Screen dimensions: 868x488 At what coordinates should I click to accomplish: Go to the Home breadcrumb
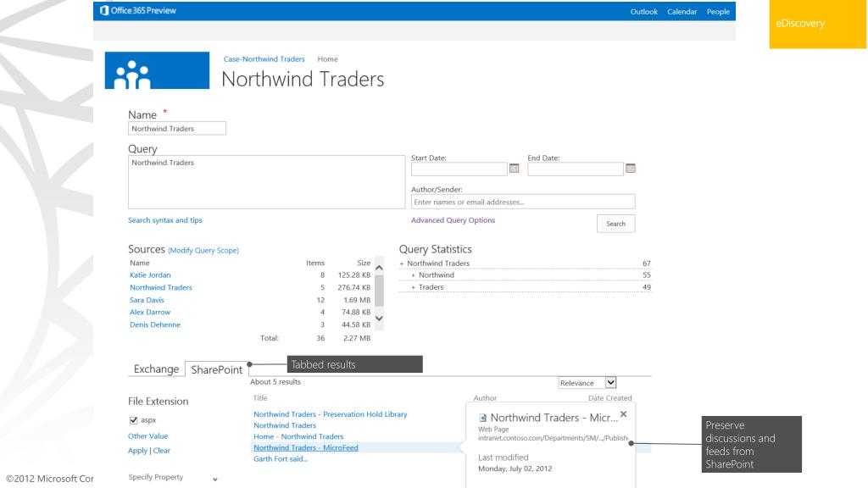[328, 59]
